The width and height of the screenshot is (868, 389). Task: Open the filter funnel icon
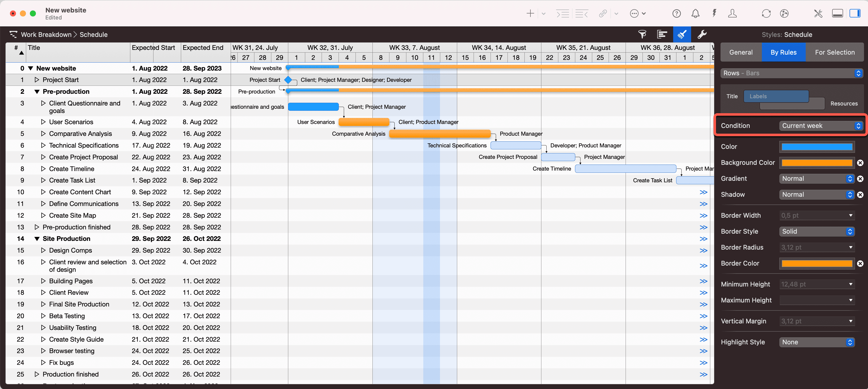point(642,34)
